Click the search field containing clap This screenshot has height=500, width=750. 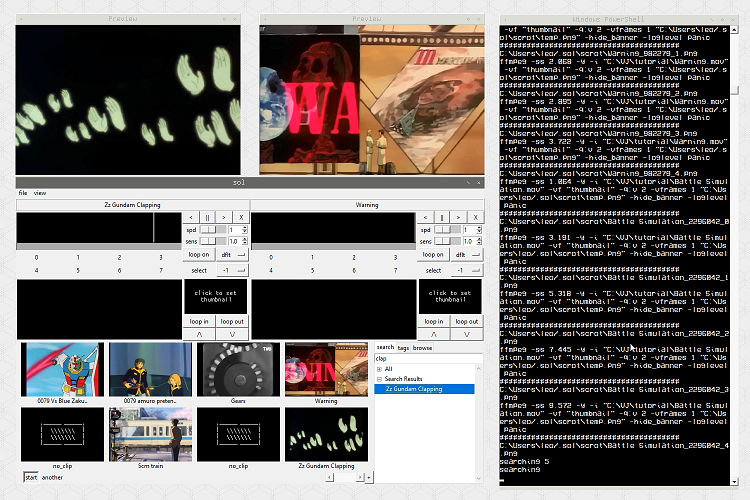[429, 358]
